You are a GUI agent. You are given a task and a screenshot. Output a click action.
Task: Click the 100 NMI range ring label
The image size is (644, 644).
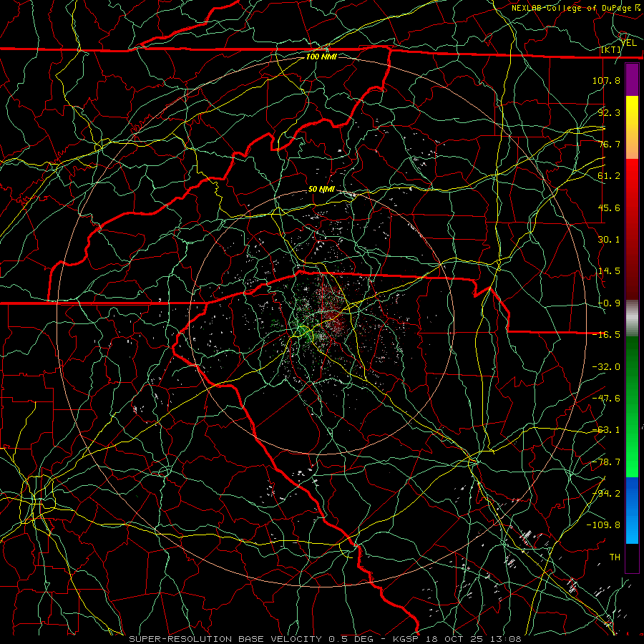pos(321,57)
